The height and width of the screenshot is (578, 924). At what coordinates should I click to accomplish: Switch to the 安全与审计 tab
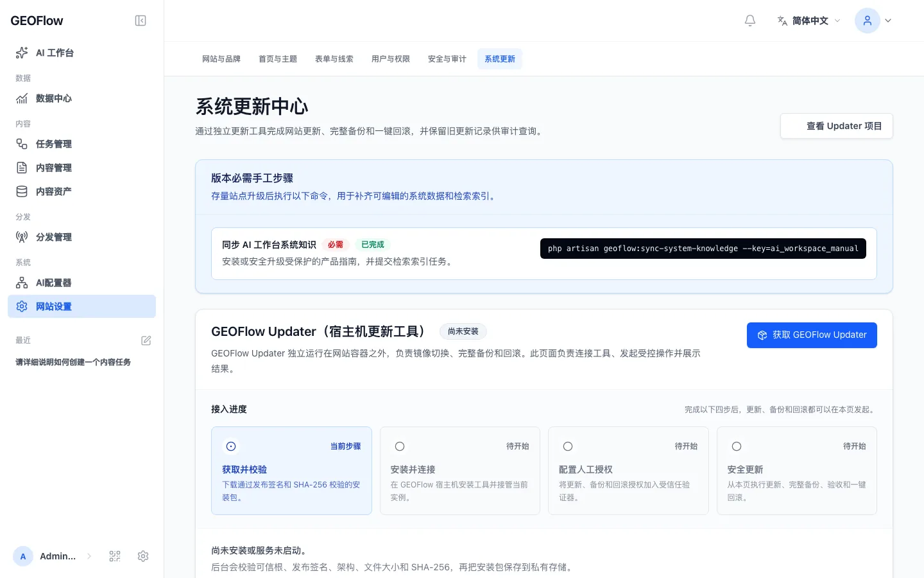tap(447, 59)
